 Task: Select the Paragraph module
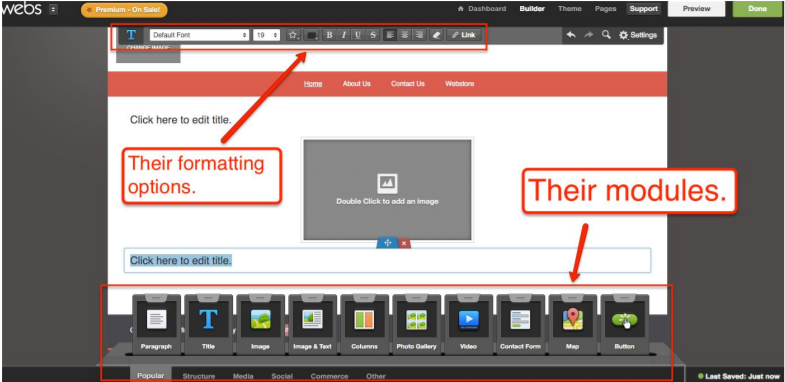pyautogui.click(x=157, y=324)
